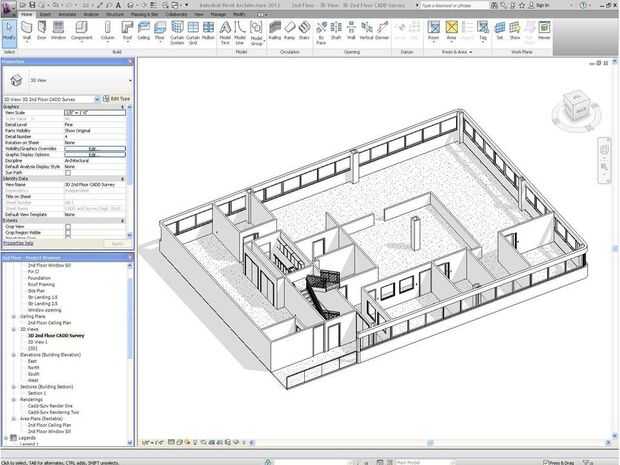
Task: Collapse the Graphics properties section
Action: coord(122,107)
